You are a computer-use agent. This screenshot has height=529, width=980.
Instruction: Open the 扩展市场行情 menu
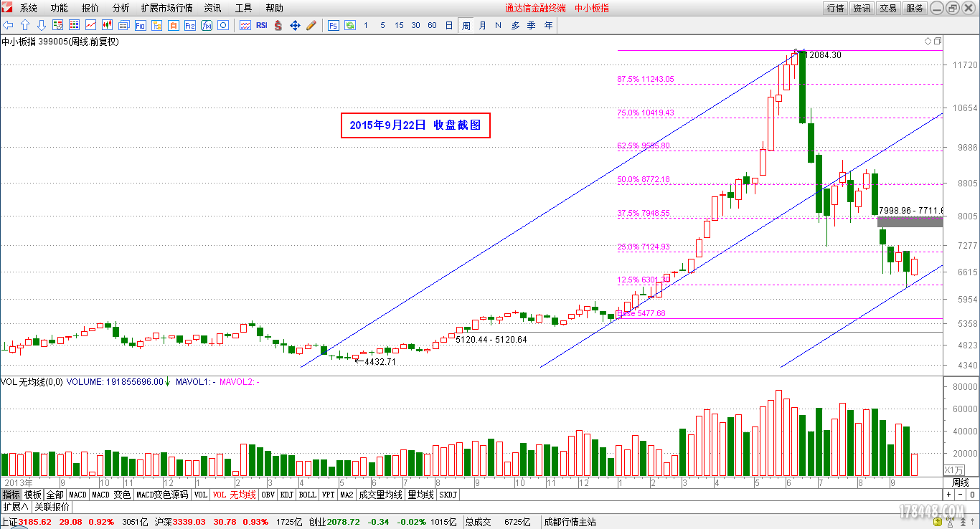click(166, 8)
